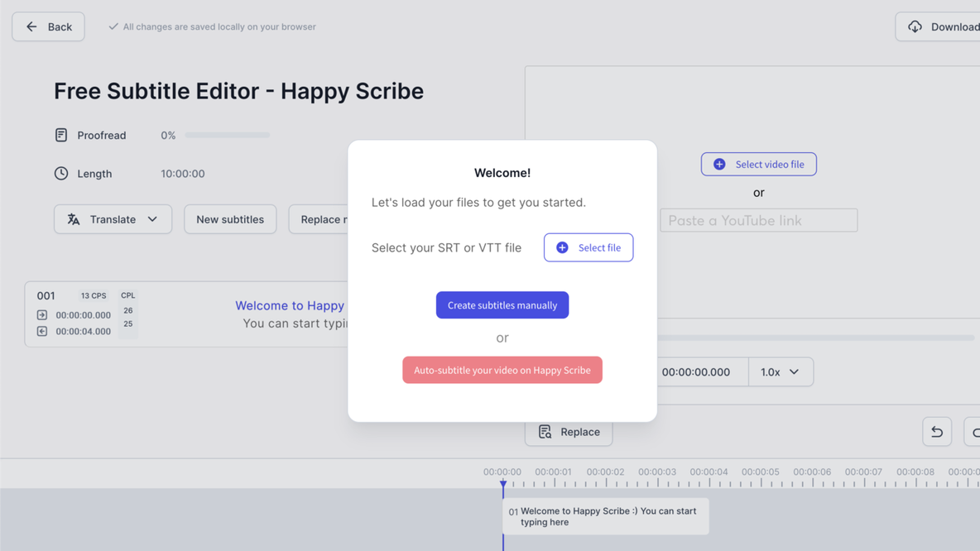Viewport: 980px width, 551px height.
Task: Click the plus icon in Select video file
Action: (719, 165)
